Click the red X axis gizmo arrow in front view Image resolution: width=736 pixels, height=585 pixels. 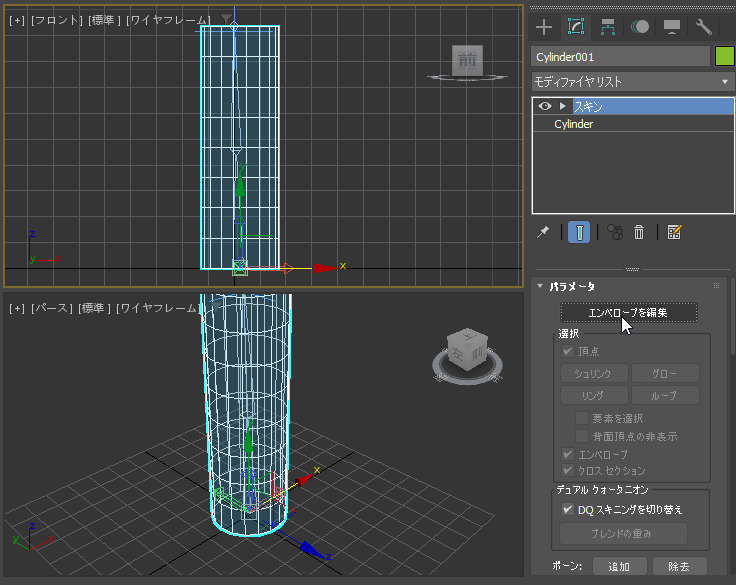325,268
